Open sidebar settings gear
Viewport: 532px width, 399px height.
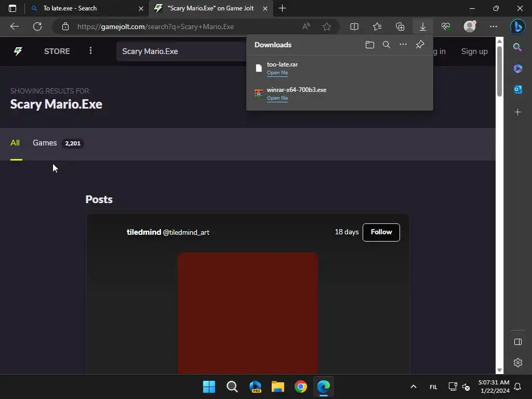518,363
